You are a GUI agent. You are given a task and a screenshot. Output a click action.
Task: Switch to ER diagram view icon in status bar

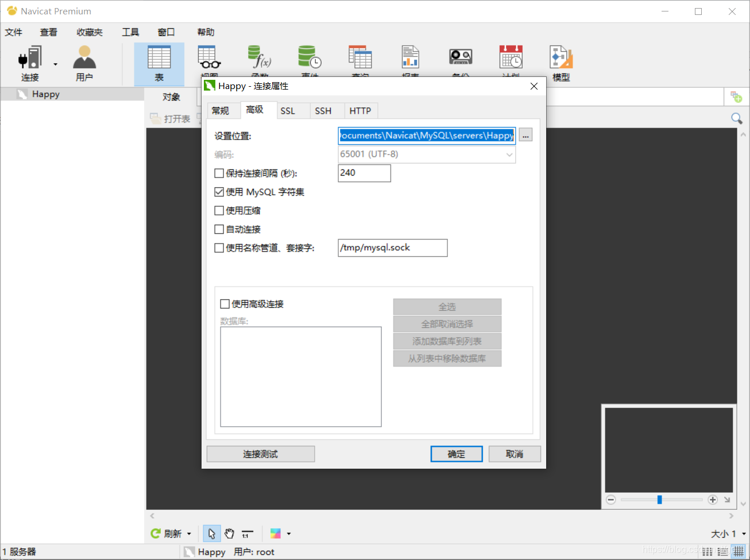(x=739, y=551)
